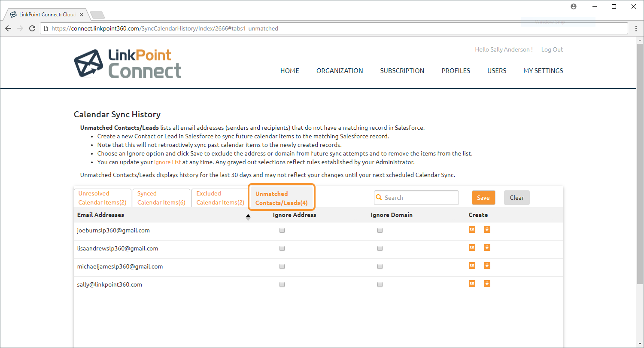
Task: Click the browser back arrow
Action: pos(8,28)
